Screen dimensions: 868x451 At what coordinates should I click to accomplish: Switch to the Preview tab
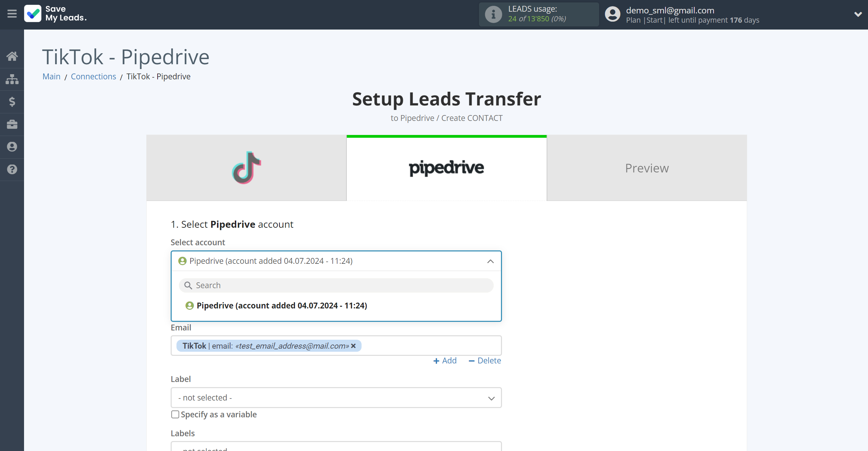click(x=647, y=168)
